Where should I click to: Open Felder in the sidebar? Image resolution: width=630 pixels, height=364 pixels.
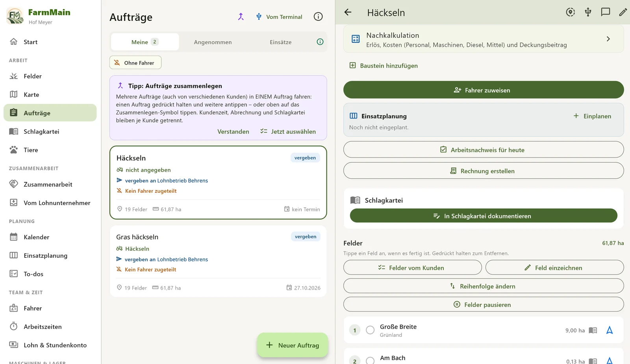point(50,76)
